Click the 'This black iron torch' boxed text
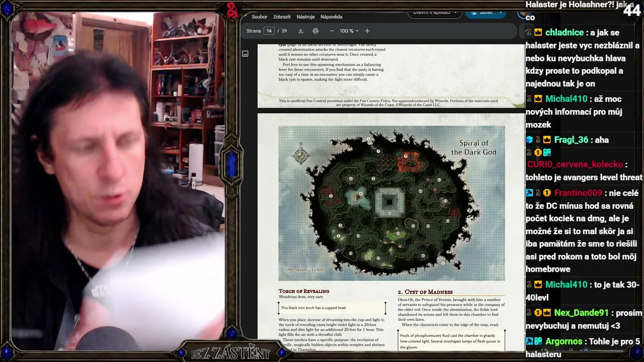Screen dimensions: 644x362 point(332,308)
